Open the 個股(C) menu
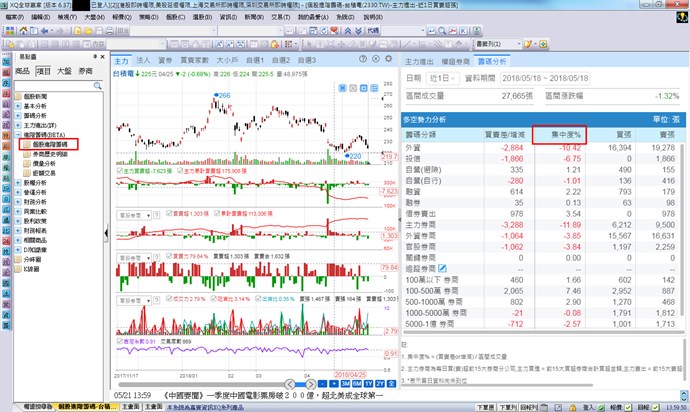This screenshot has width=690, height=412. click(175, 17)
